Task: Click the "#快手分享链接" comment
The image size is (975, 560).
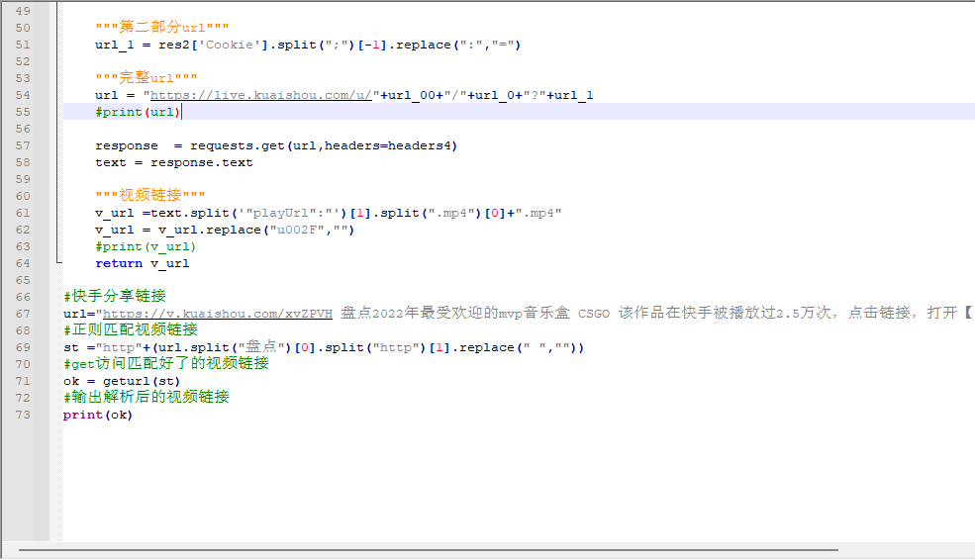Action: click(115, 297)
